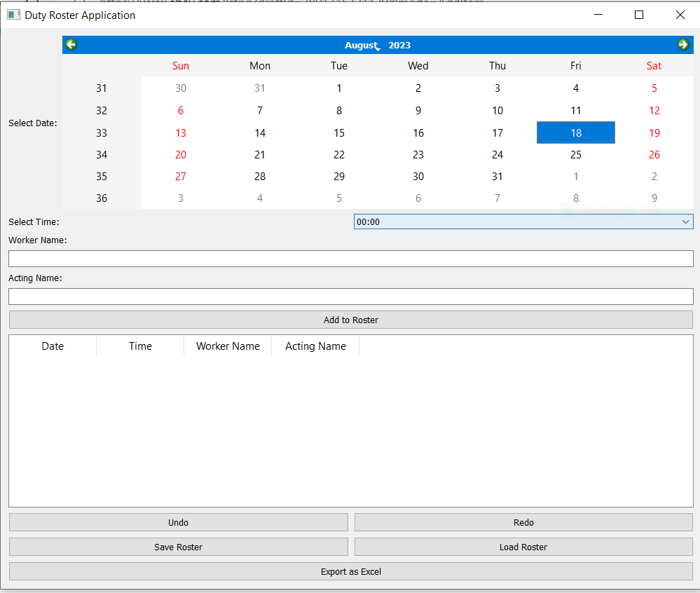Click the Acting Name input field
The image size is (700, 593).
pos(350,296)
